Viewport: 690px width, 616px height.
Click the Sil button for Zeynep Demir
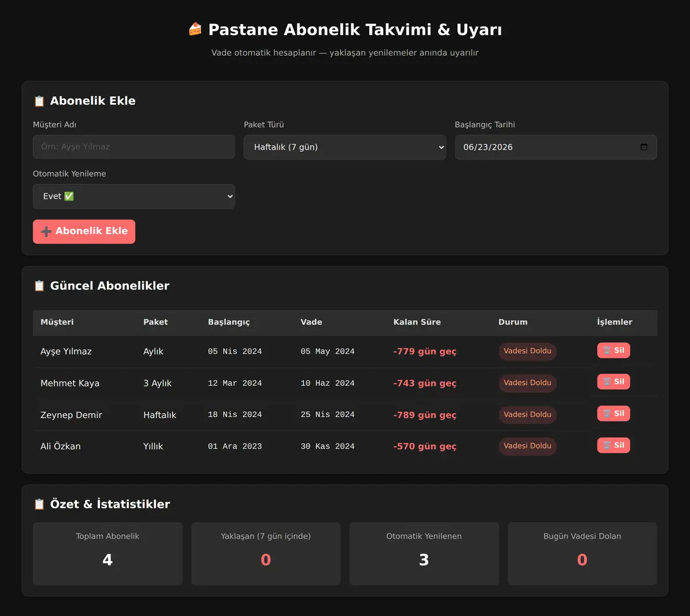(x=614, y=414)
